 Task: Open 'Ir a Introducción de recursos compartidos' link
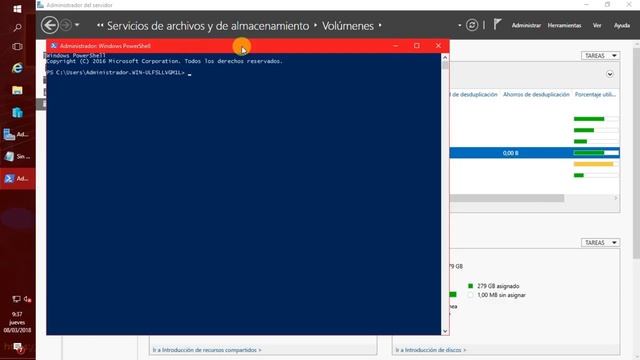(207, 350)
